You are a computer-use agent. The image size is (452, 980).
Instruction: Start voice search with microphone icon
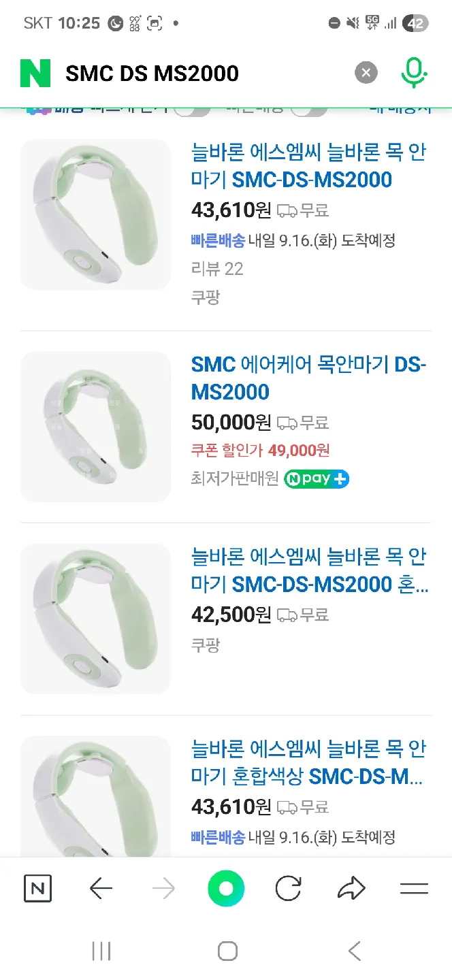pyautogui.click(x=413, y=73)
